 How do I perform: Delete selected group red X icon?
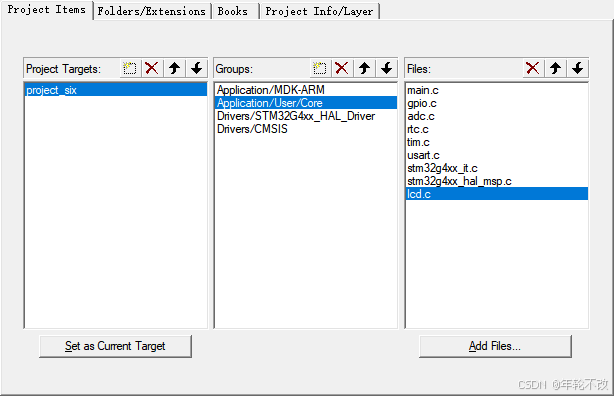(x=342, y=69)
